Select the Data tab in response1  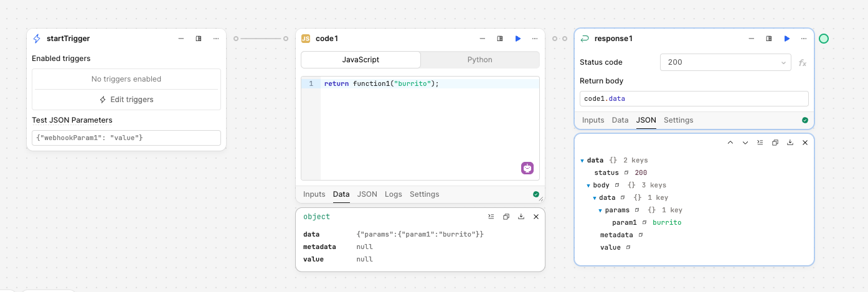(x=620, y=120)
